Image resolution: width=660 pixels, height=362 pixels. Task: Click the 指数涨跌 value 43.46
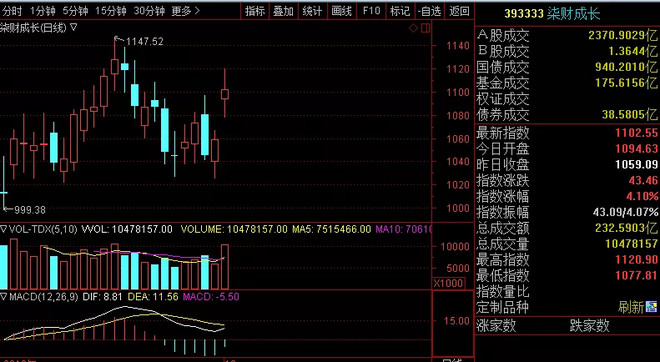pyautogui.click(x=643, y=181)
